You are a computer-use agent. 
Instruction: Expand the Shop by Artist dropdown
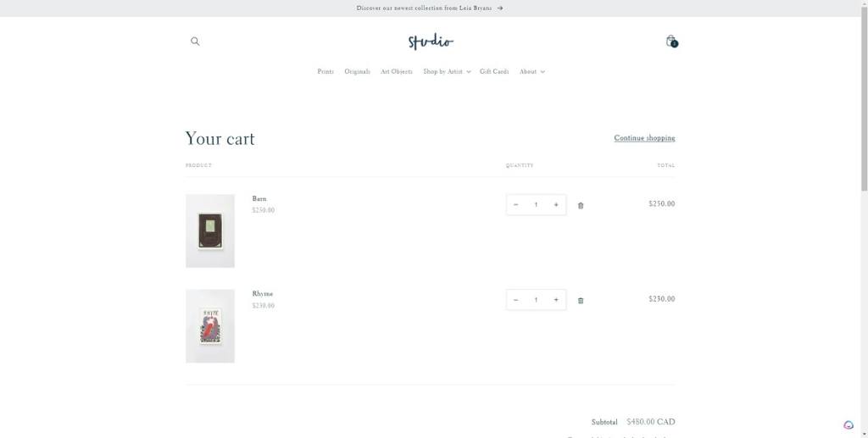pos(447,71)
